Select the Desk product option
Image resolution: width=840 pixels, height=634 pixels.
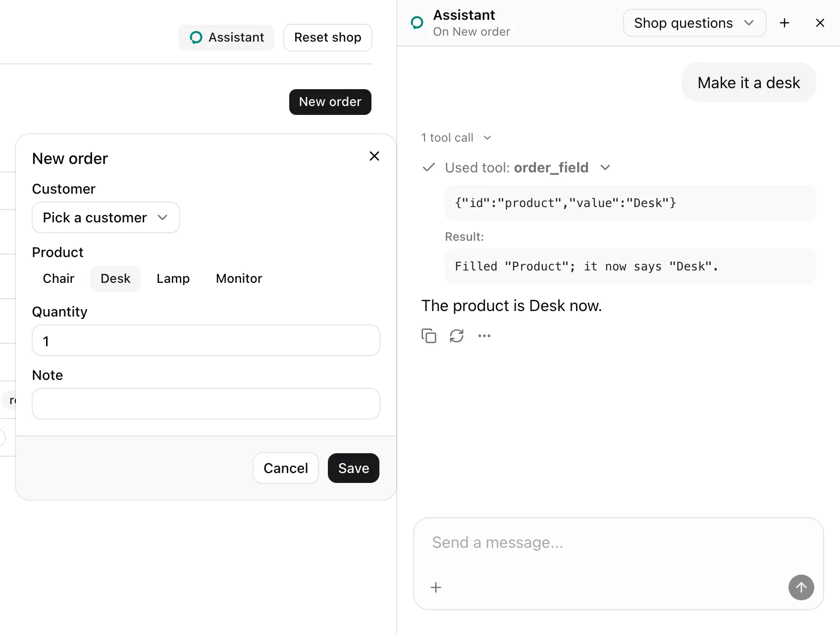(115, 279)
